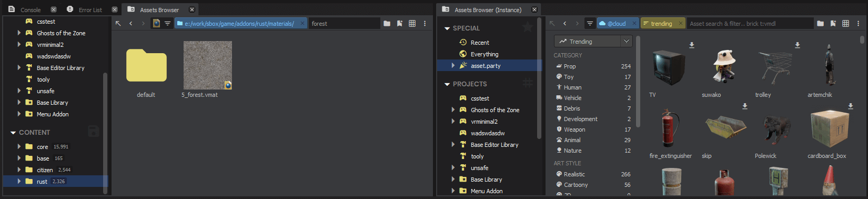Screen dimensions: 868x199
Task: Remove the @cloud filter tag
Action: (634, 23)
